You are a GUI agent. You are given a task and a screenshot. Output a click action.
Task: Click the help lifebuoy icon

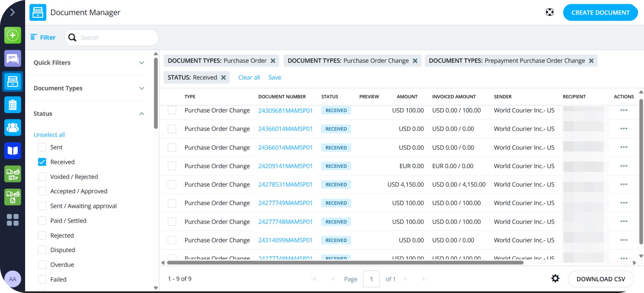tap(549, 12)
